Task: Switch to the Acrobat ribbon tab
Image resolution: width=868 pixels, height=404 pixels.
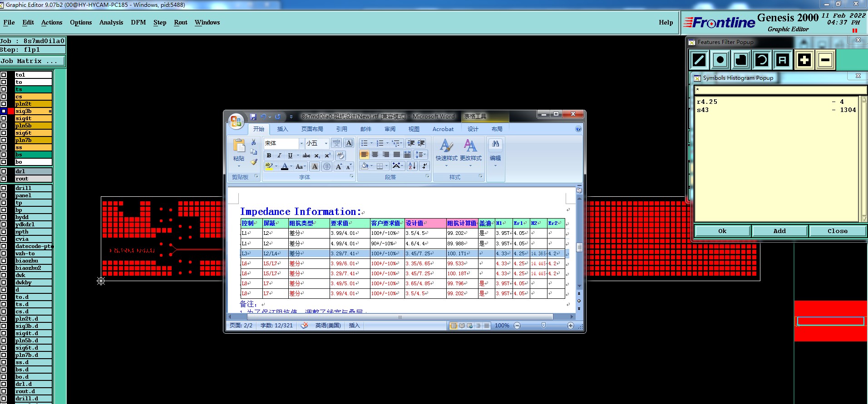Action: 443,129
